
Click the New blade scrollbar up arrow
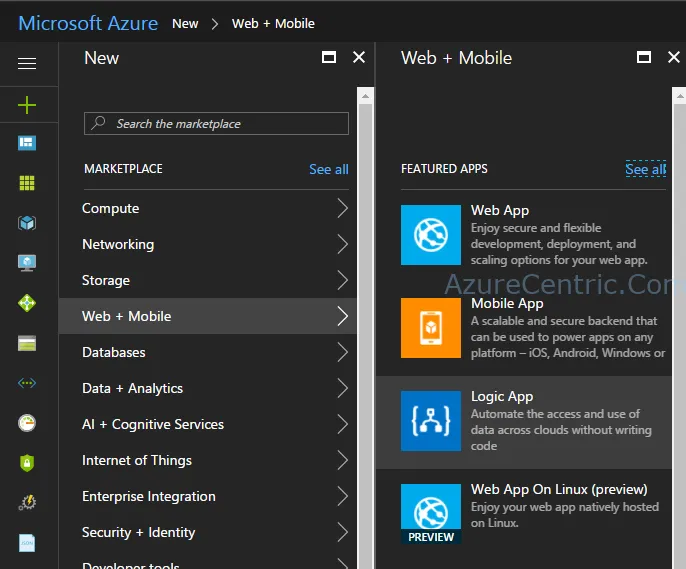[x=365, y=96]
